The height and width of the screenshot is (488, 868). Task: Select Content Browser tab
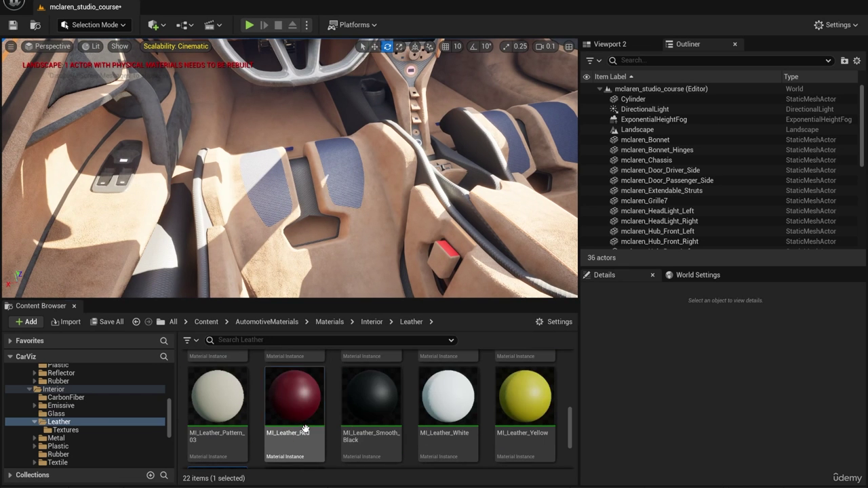41,306
